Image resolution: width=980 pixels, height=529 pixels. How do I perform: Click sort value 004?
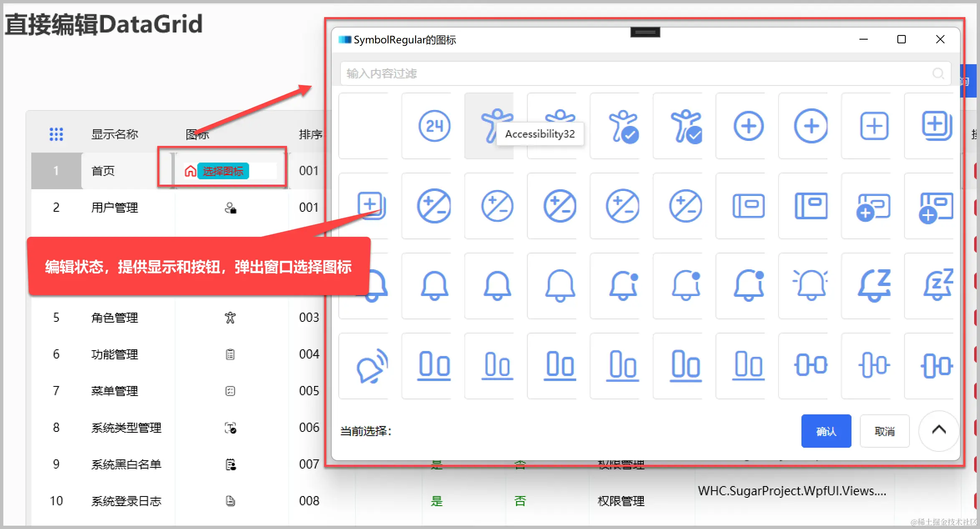point(309,354)
